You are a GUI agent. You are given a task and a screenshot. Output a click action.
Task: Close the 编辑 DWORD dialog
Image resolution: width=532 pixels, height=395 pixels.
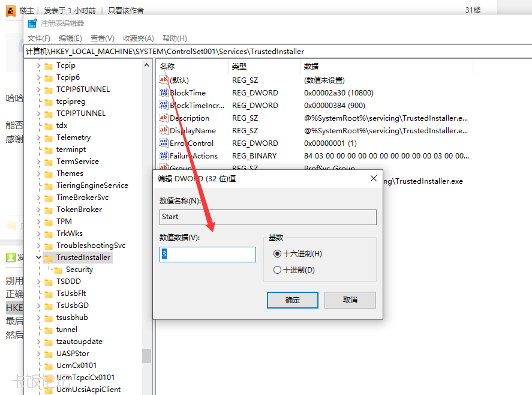374,178
